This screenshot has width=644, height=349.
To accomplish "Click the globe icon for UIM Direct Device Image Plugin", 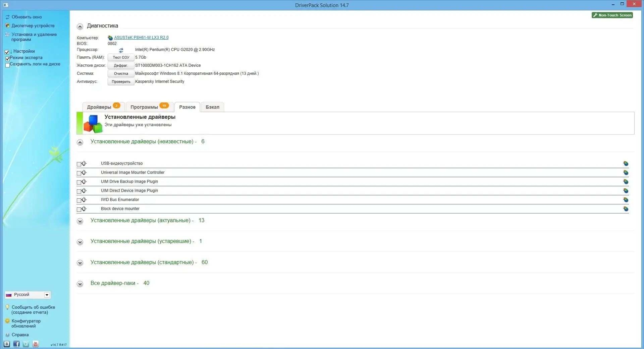I will tap(626, 191).
